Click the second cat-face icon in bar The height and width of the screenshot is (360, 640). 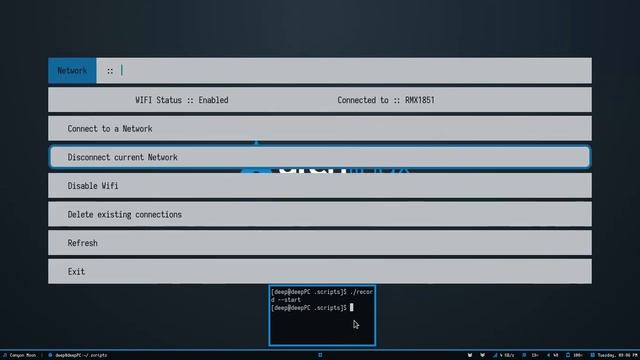pos(482,356)
